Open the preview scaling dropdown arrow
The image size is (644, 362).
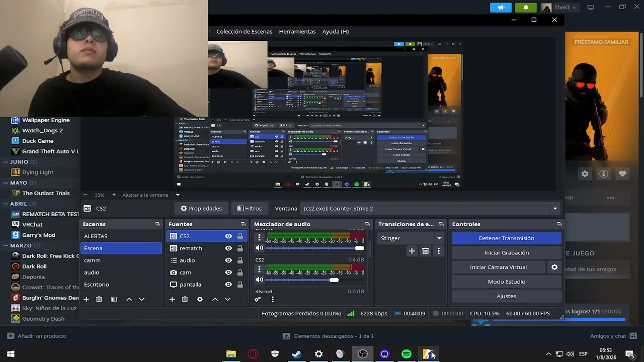178,195
